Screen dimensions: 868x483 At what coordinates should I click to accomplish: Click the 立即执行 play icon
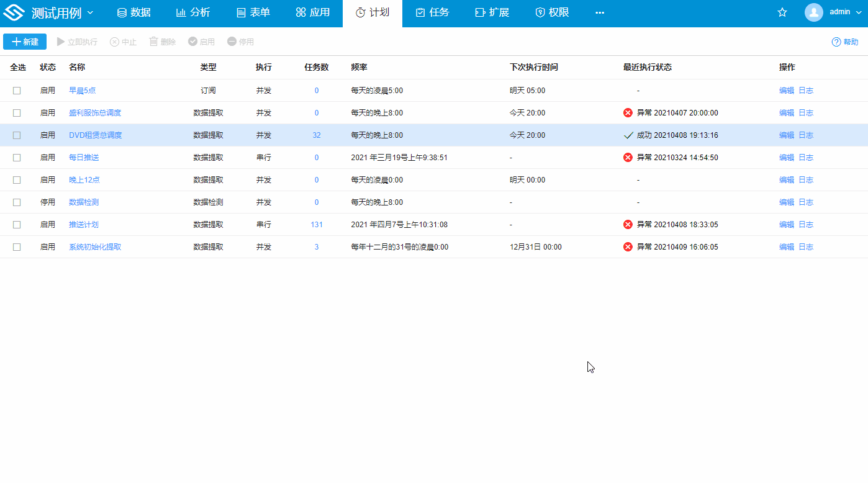click(61, 42)
